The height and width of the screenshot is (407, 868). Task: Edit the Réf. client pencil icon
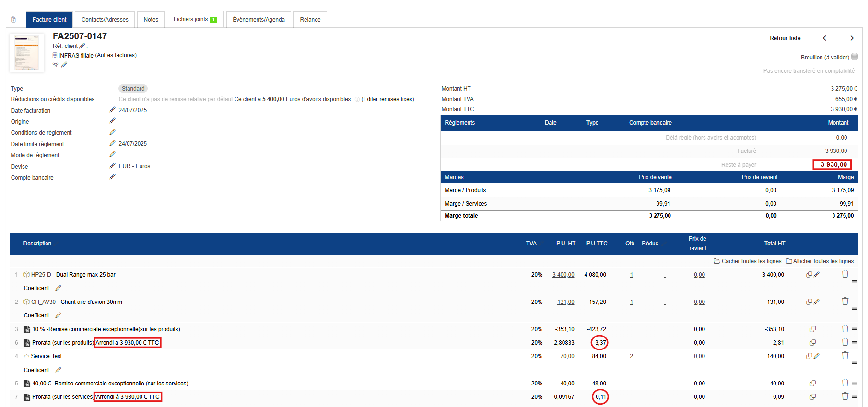(x=82, y=46)
